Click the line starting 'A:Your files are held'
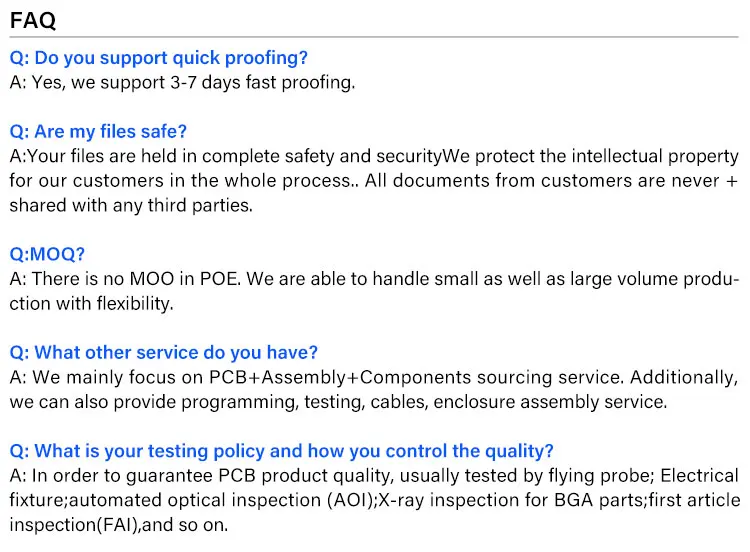 [x=373, y=157]
